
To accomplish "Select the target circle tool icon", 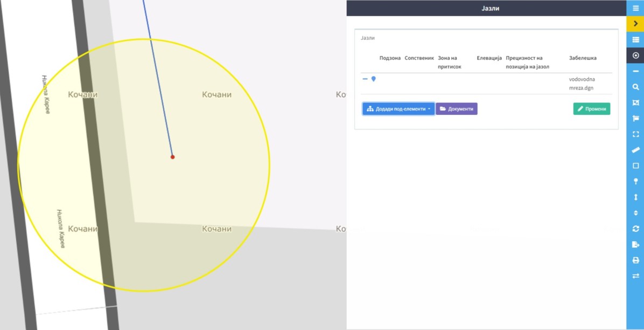I will (635, 56).
